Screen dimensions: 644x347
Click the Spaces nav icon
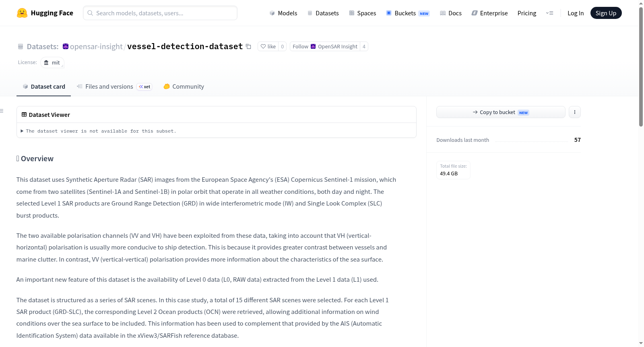point(352,13)
